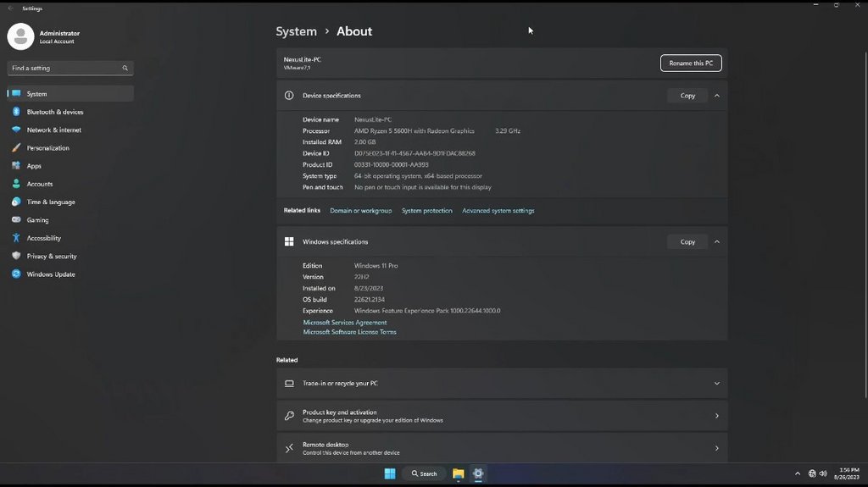The width and height of the screenshot is (868, 487).
Task: Click the Installed RAM value 2.00 GB
Action: (364, 142)
